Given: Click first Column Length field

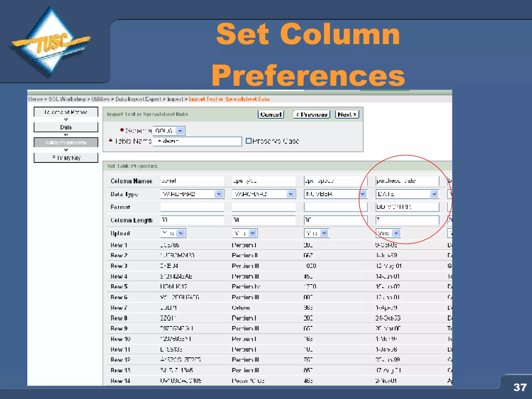Looking at the screenshot, I should [192, 220].
